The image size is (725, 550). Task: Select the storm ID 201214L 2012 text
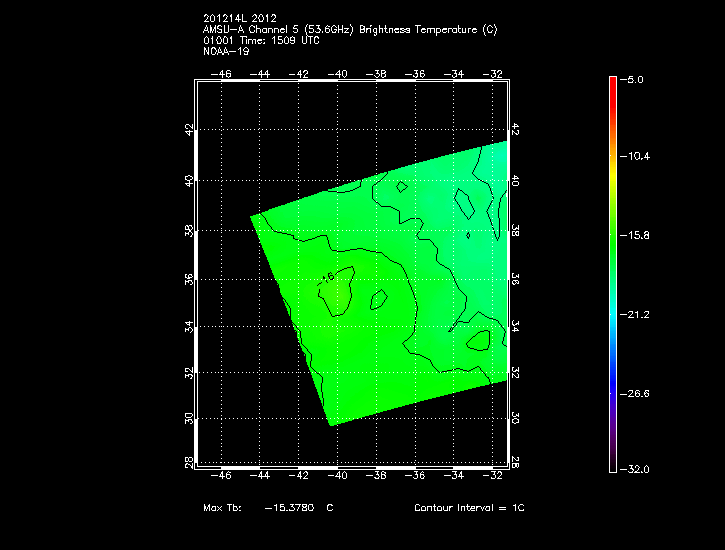click(238, 19)
